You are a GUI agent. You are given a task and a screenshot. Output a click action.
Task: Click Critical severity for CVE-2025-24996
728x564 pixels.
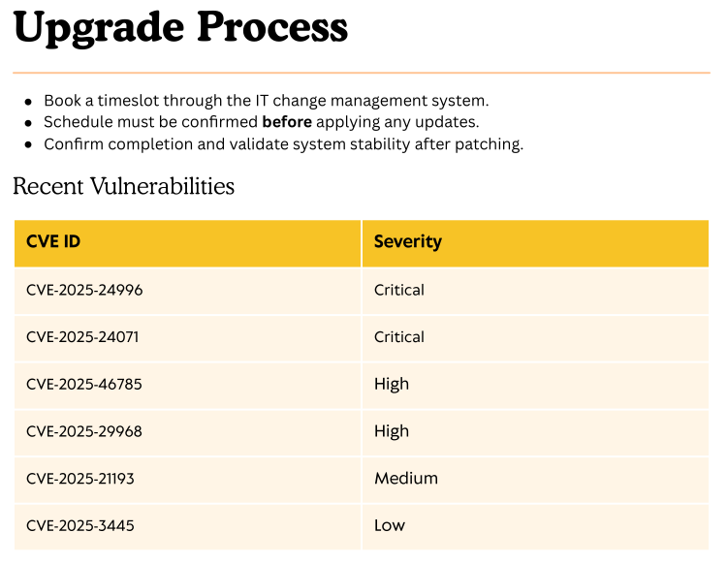[x=399, y=290]
